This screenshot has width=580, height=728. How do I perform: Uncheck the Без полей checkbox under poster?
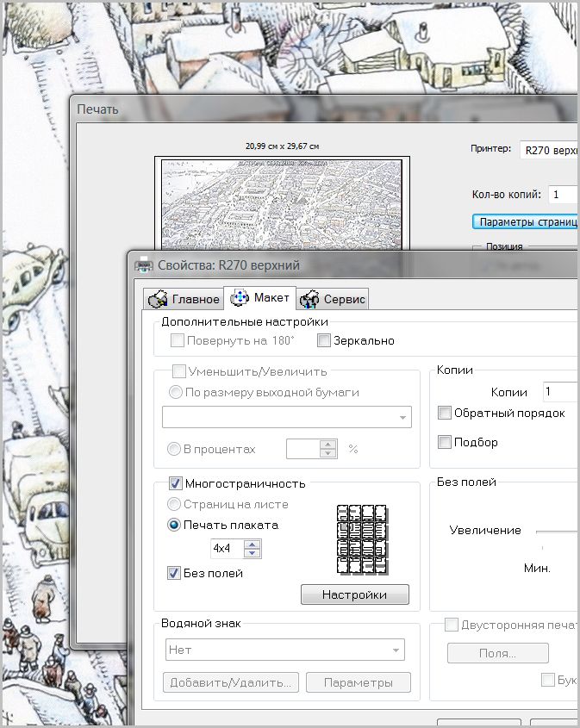coord(174,573)
